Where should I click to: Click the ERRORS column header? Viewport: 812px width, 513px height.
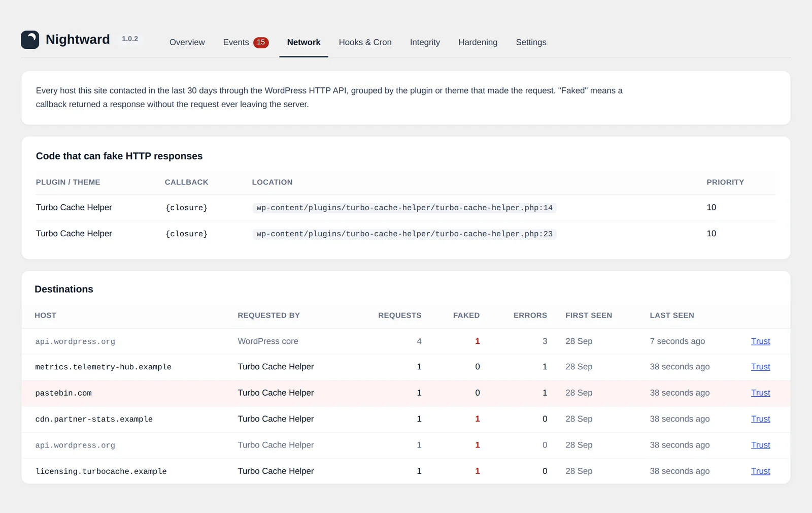coord(530,315)
